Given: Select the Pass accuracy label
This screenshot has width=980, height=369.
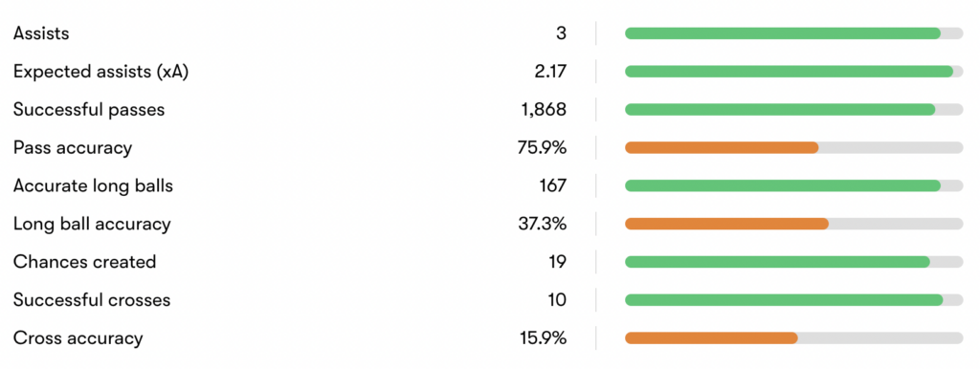Looking at the screenshot, I should [73, 148].
